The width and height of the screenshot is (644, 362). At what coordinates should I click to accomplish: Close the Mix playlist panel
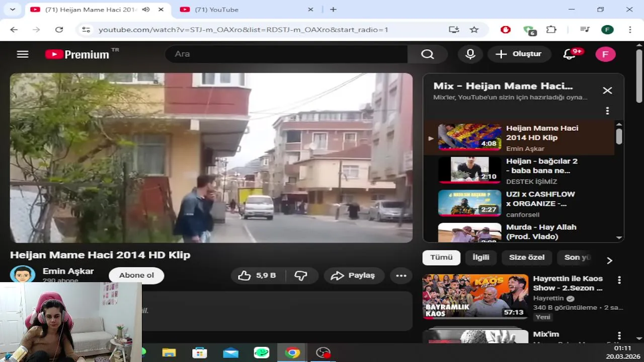607,90
